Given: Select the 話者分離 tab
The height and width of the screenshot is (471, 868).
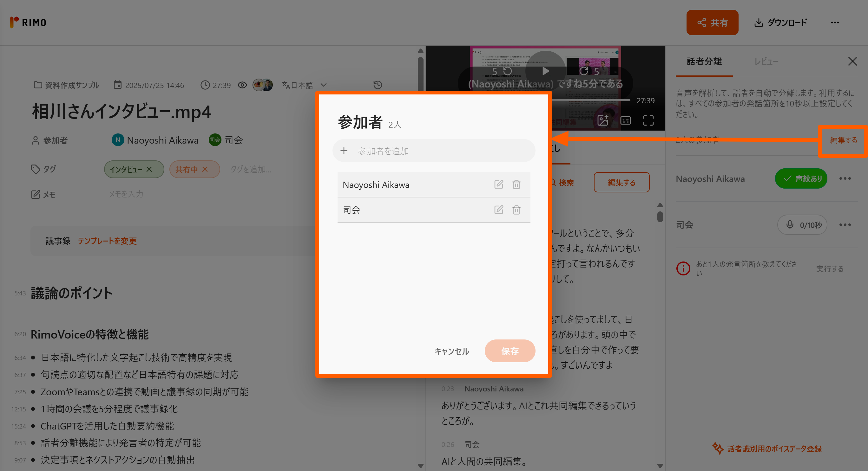Looking at the screenshot, I should pos(704,61).
